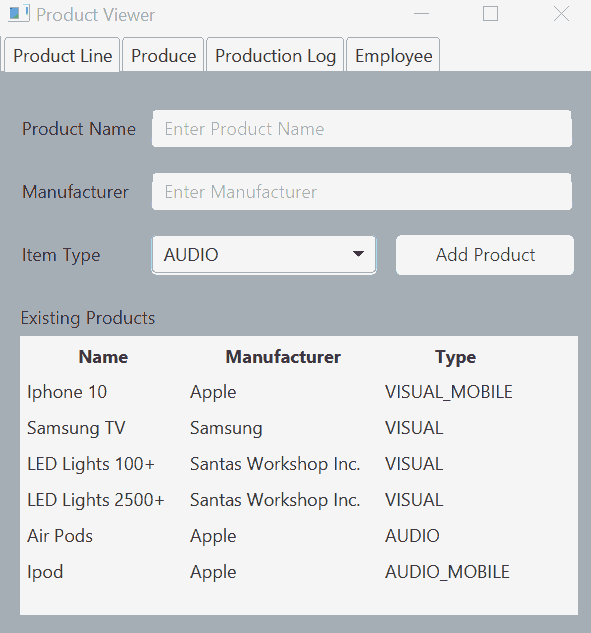The image size is (591, 633).
Task: Click the AUDIO_MOBILE type cell
Action: pos(447,572)
